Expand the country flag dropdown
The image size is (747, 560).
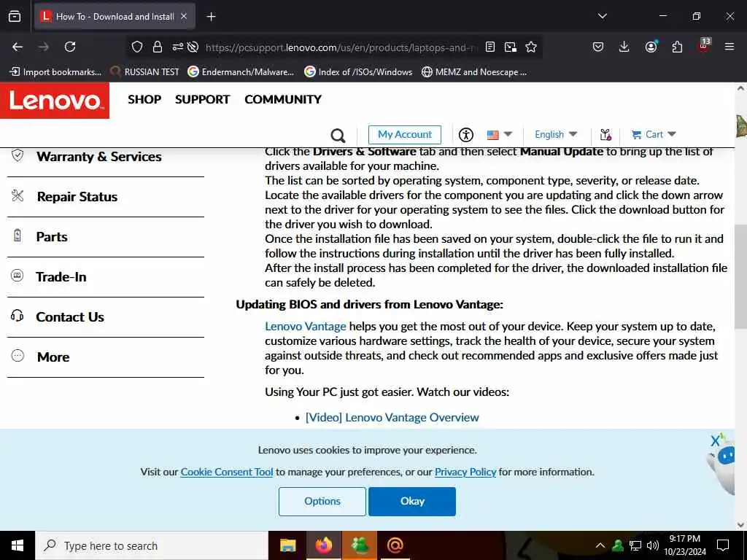499,135
